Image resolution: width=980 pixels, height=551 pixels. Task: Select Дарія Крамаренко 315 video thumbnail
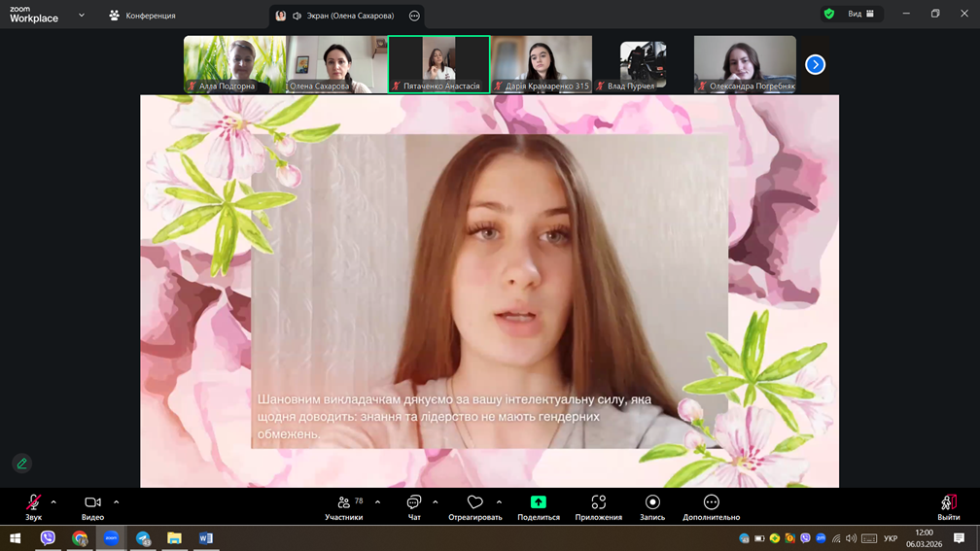pos(542,64)
